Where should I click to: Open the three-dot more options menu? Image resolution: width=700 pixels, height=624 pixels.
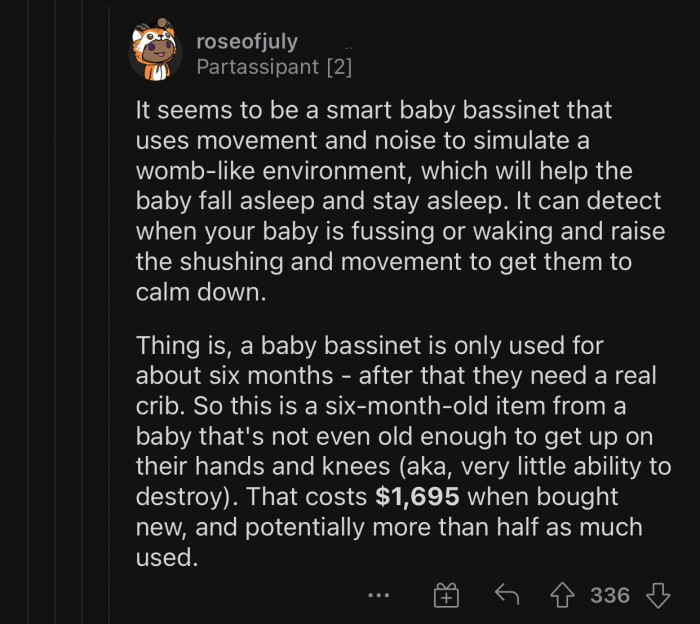pos(379,595)
